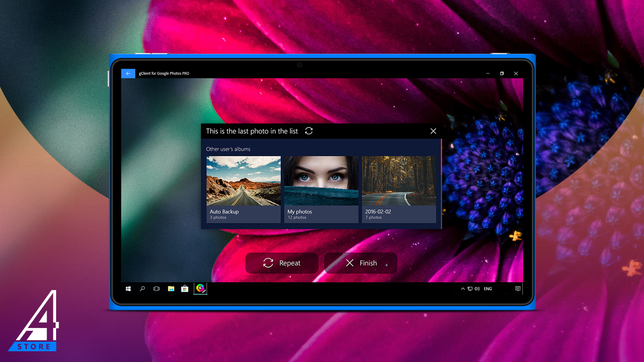This screenshot has height=362, width=644.
Task: Click 'This is the last photo in the list' text
Action: (x=252, y=131)
